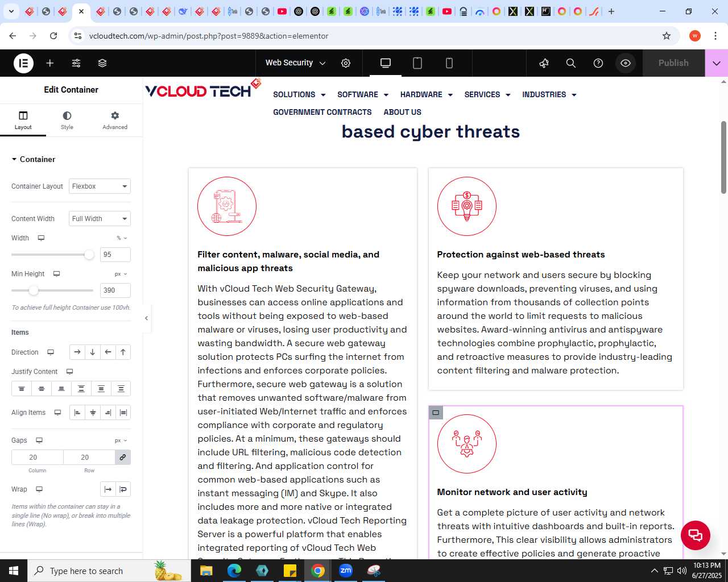
Task: Open the SOFTWARE menu
Action: tap(363, 95)
